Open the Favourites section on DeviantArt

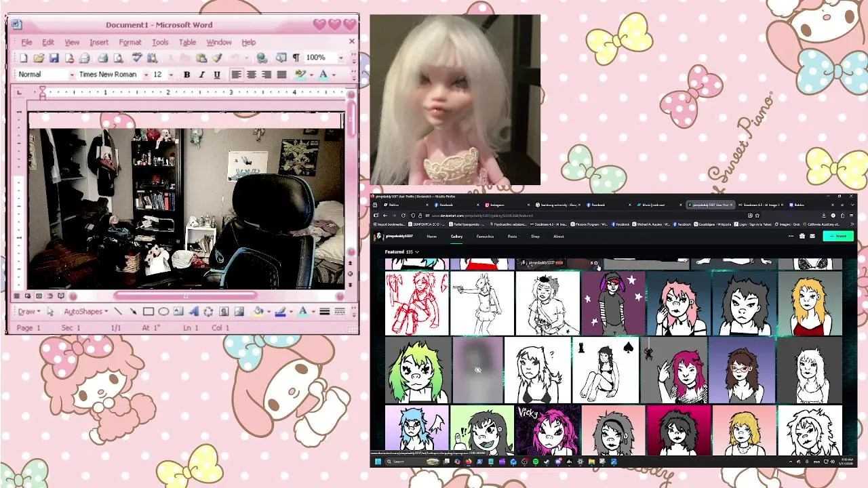tap(485, 237)
